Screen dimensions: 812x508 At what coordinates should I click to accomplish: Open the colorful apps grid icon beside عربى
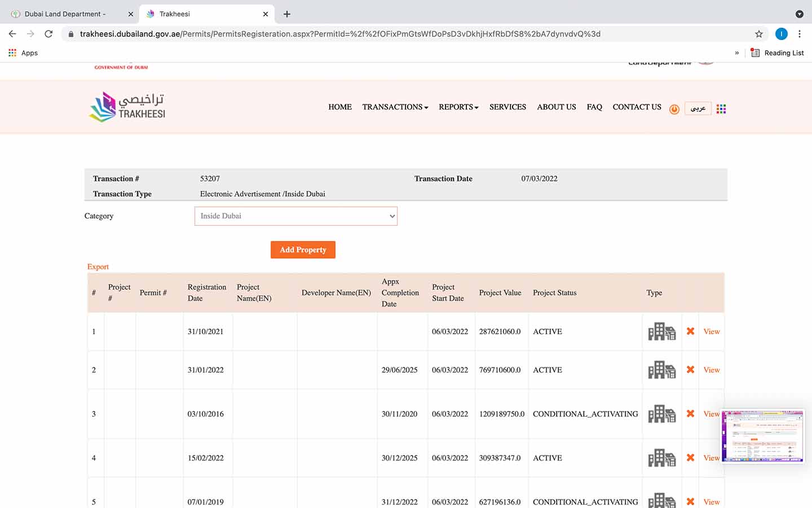(721, 108)
